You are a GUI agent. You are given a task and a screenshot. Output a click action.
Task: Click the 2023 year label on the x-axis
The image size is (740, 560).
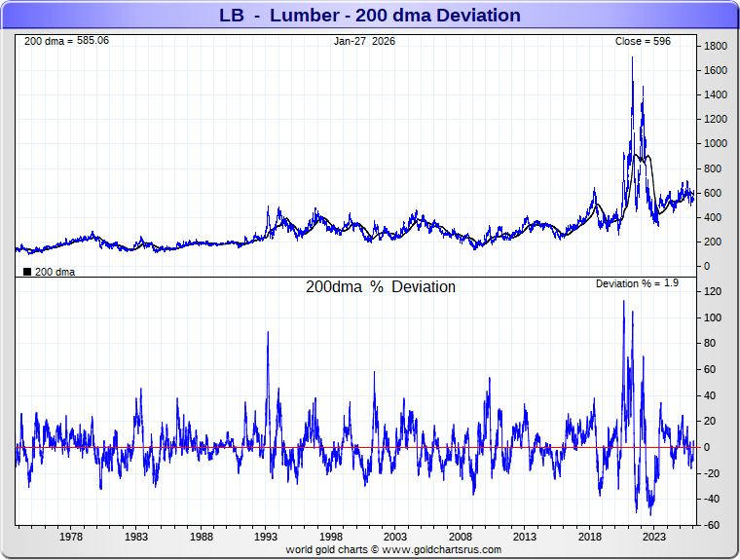654,537
